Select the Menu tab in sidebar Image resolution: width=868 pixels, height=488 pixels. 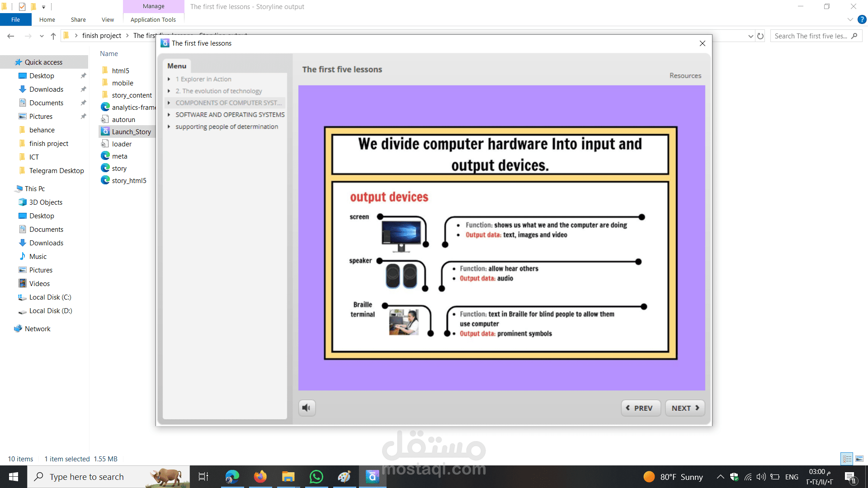point(177,66)
